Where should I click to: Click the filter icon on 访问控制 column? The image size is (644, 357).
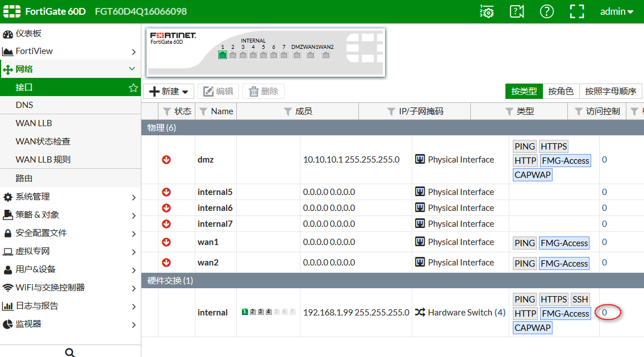click(579, 111)
